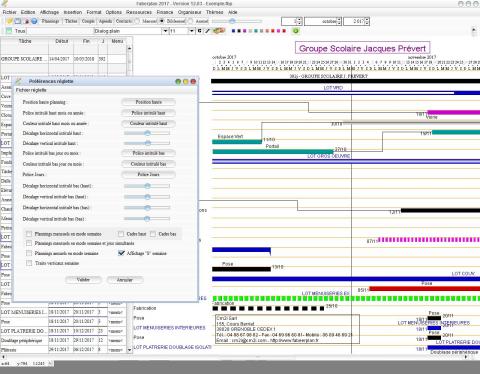Screen dimensions: 480x374
Task: Click the day number spinner arrows
Action: (x=300, y=21)
